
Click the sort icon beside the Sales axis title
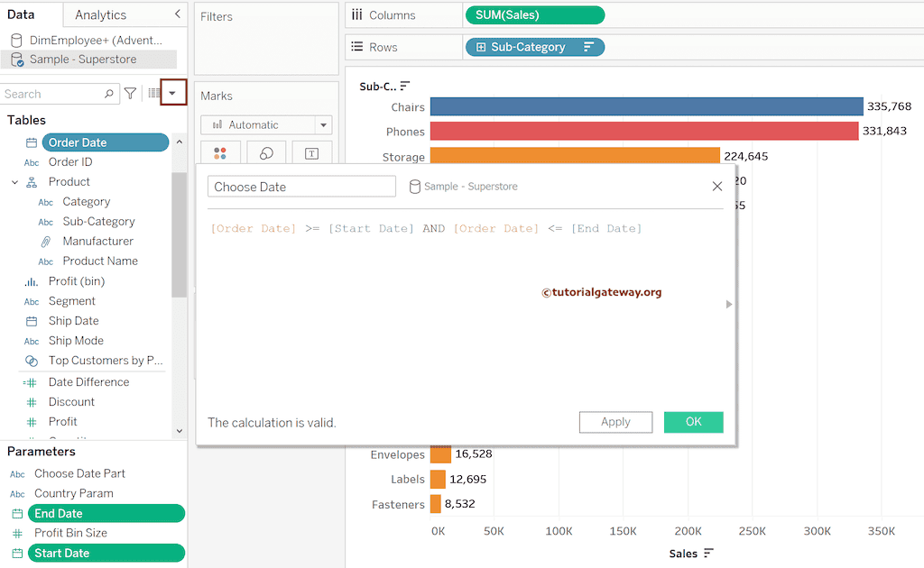pyautogui.click(x=708, y=553)
